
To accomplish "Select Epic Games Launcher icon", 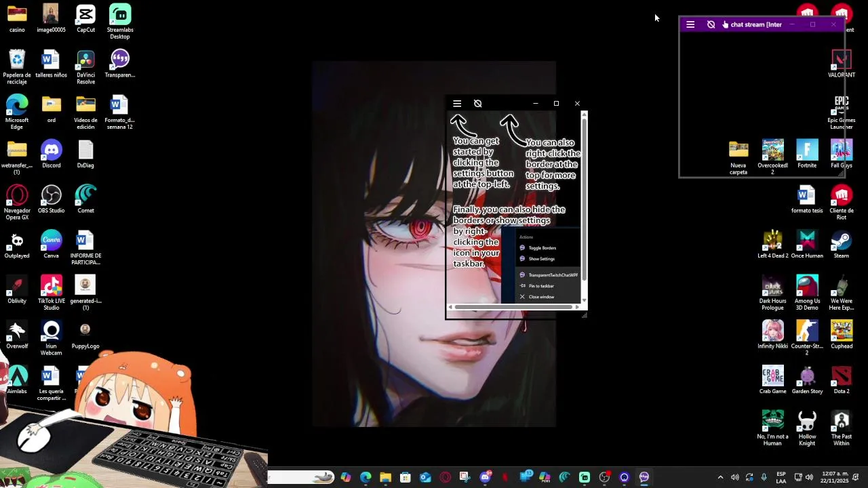I will 842,113.
